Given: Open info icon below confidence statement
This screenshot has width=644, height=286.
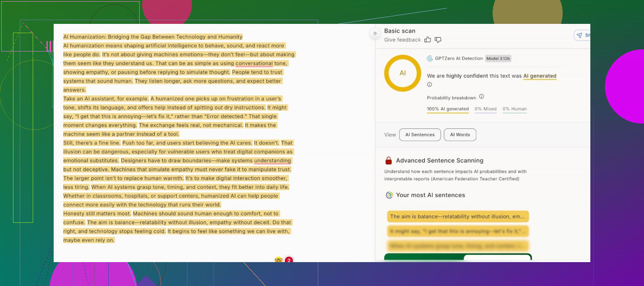Looking at the screenshot, I should click(x=429, y=85).
